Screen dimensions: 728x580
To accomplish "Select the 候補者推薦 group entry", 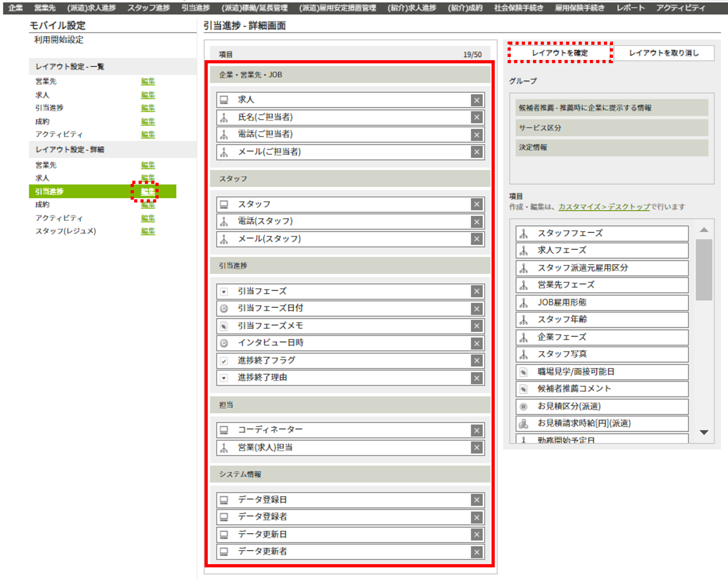I will pyautogui.click(x=612, y=108).
